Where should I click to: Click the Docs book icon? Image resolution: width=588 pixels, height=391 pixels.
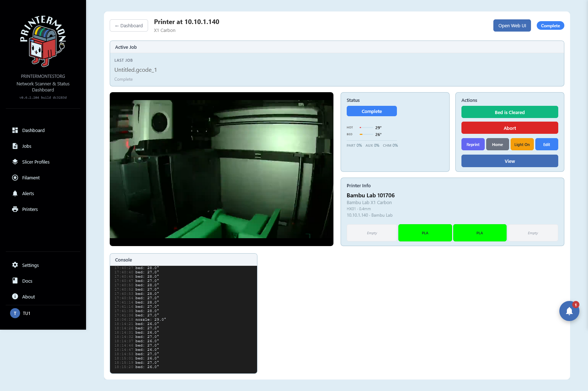pyautogui.click(x=15, y=281)
